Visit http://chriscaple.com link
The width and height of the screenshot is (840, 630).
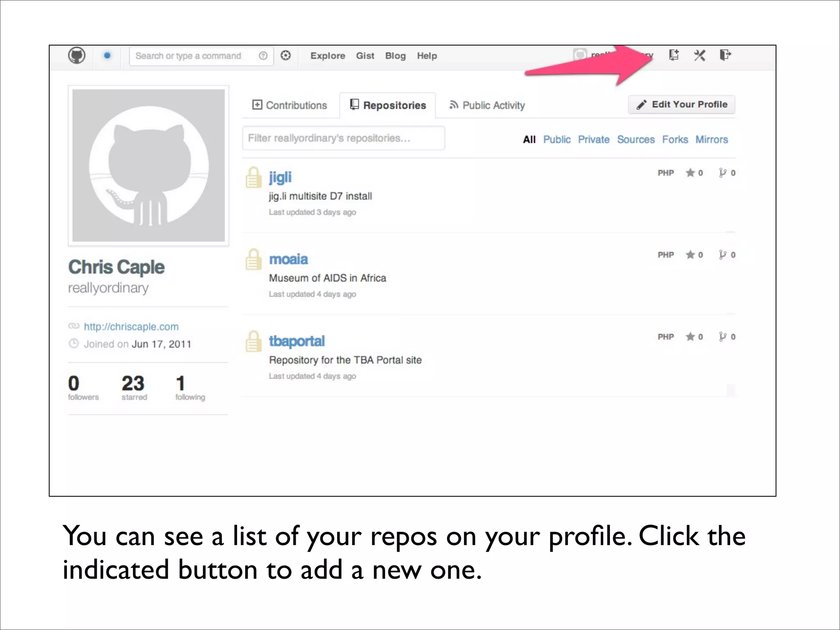pos(131,326)
